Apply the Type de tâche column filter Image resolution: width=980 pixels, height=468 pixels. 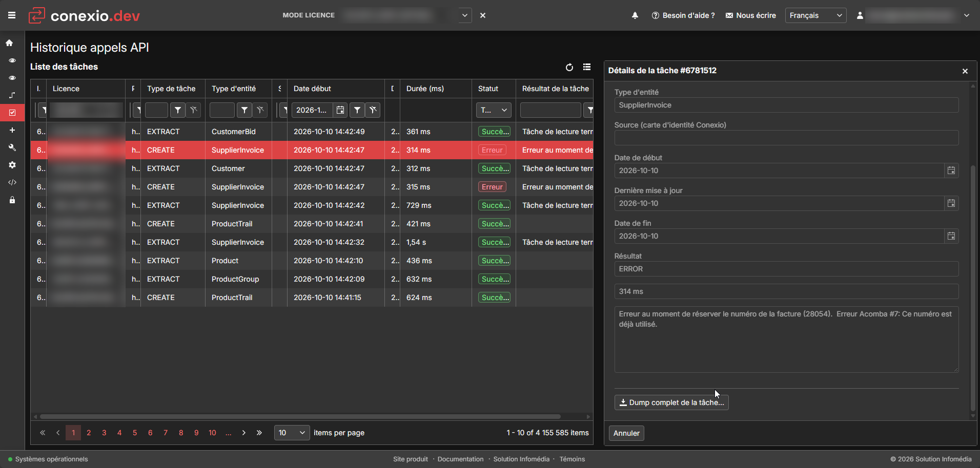tap(178, 110)
